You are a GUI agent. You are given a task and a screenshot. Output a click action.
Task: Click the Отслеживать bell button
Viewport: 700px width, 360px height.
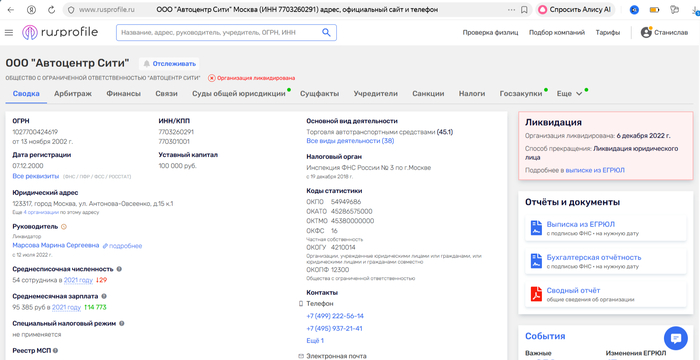click(x=169, y=63)
